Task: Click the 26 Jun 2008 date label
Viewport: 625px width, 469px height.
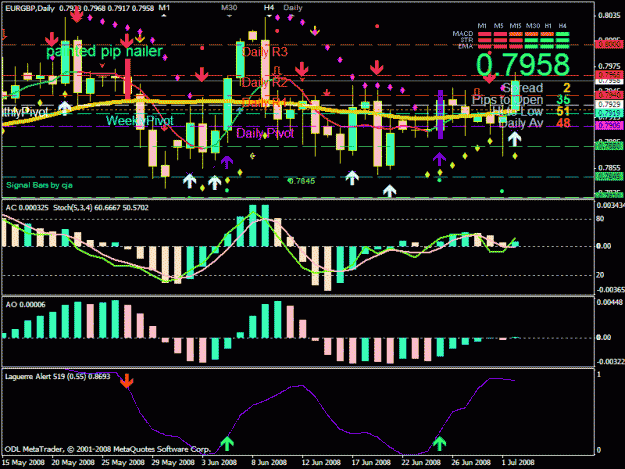Action: 470,463
